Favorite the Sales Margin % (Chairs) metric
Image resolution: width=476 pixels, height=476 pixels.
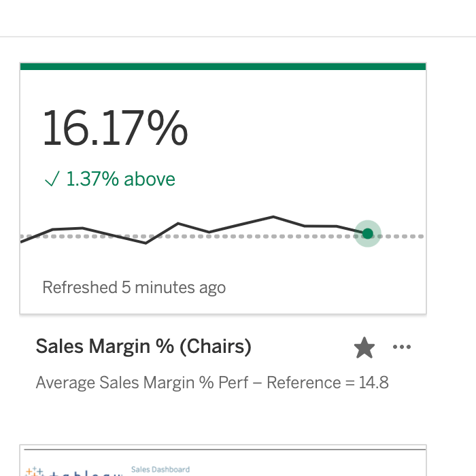pyautogui.click(x=364, y=348)
